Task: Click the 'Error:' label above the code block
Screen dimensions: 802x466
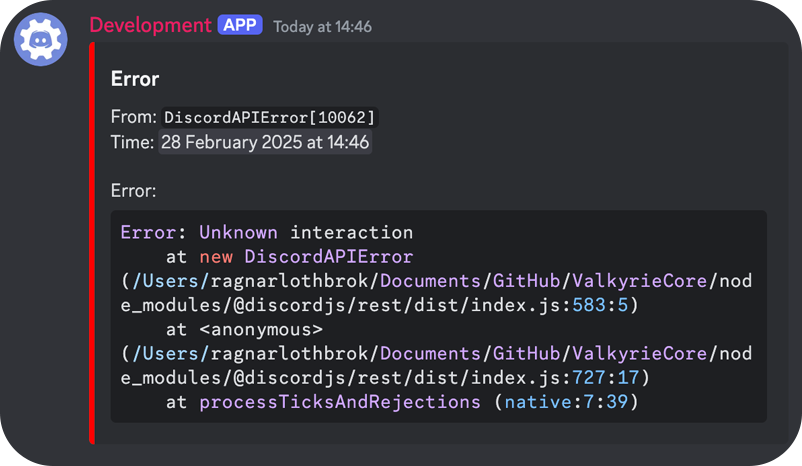Action: [x=133, y=191]
